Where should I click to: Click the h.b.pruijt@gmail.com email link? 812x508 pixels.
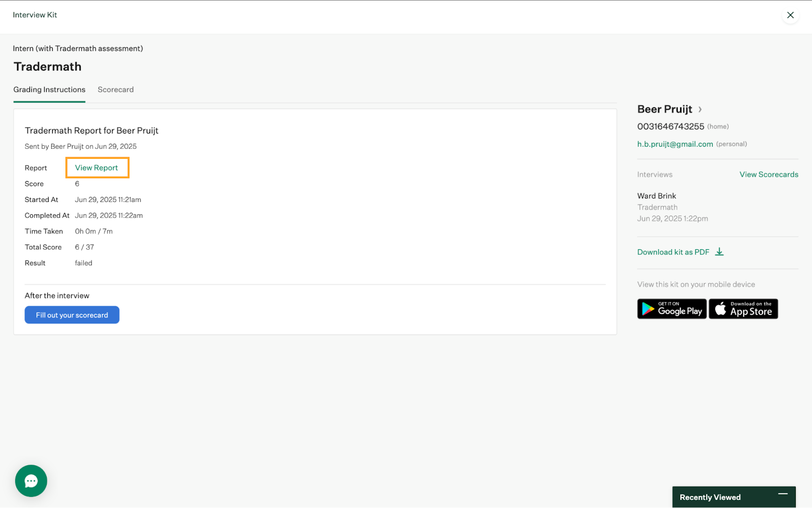point(675,144)
